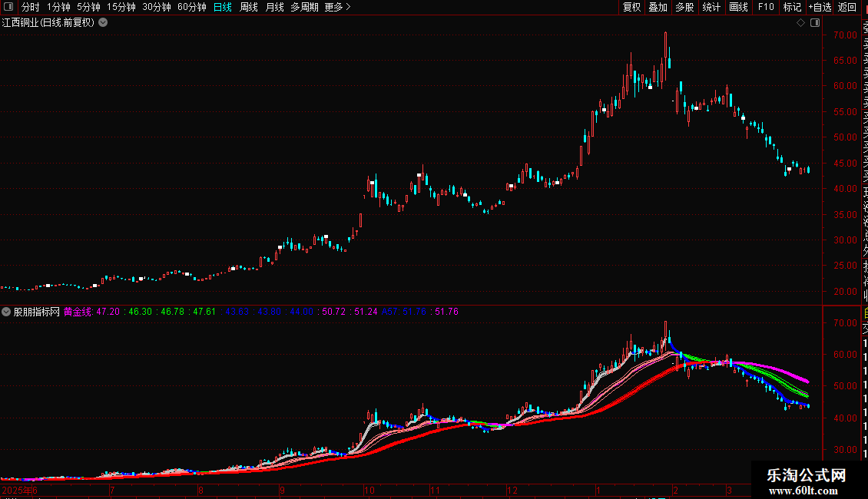The height and width of the screenshot is (499, 868).
Task: Click the 44.00 indicator value
Action: (301, 312)
